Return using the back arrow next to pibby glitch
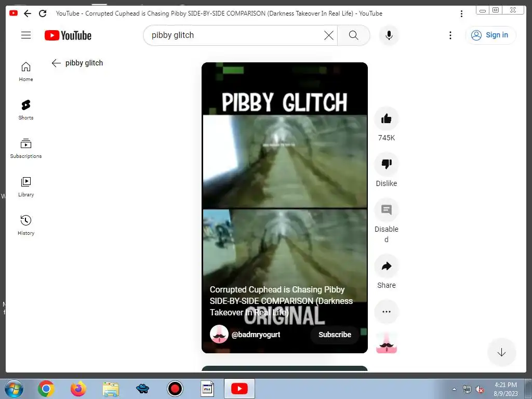 pos(56,63)
